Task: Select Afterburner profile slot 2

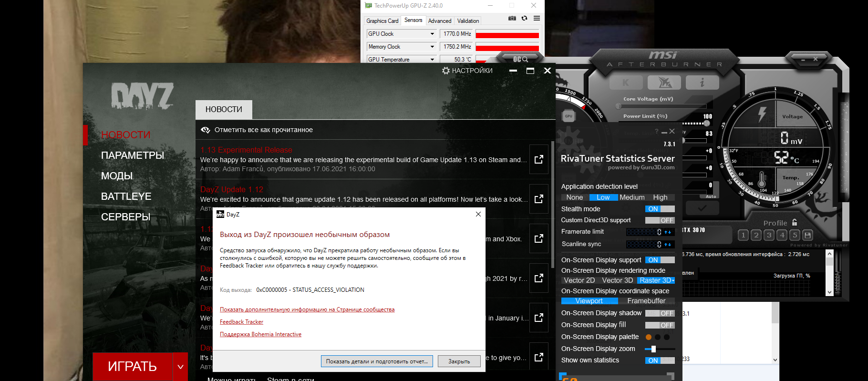Action: (756, 235)
